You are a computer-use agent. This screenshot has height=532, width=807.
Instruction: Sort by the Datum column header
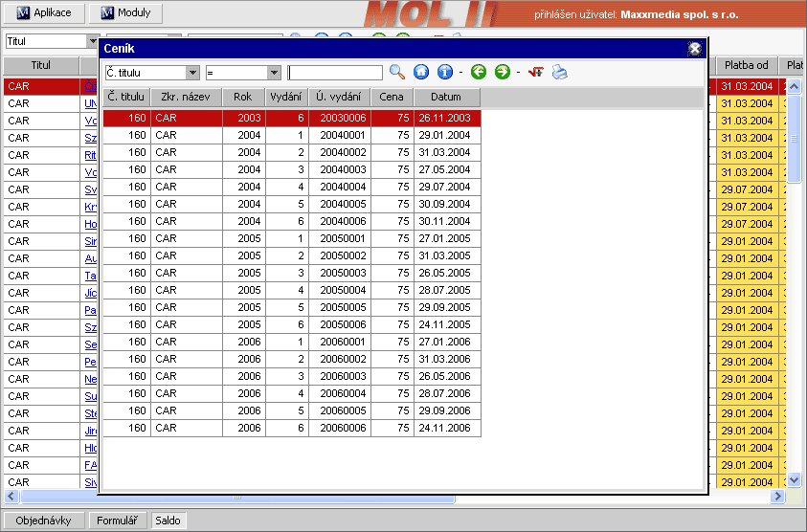446,97
